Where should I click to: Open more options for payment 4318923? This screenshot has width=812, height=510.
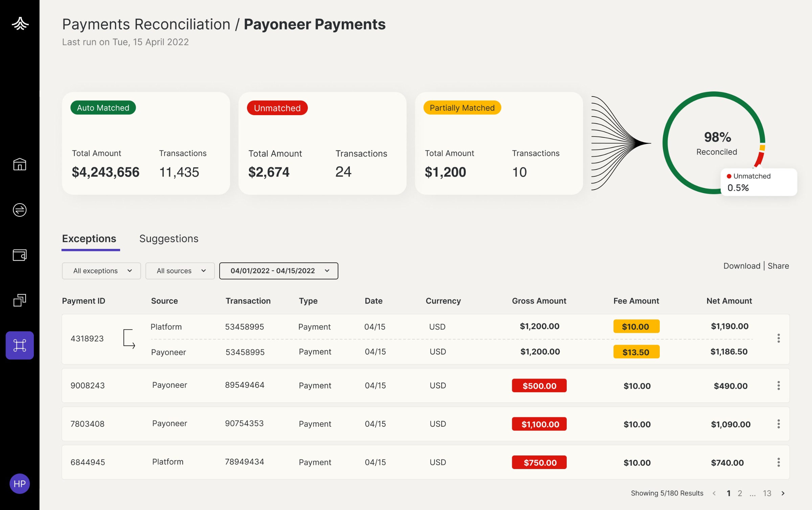[779, 338]
